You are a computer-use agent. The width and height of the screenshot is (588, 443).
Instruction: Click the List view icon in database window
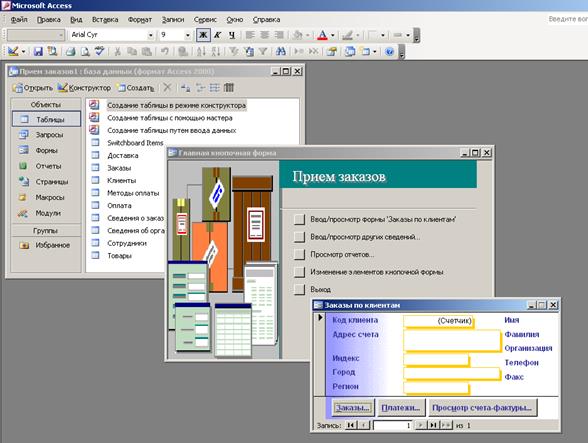click(x=214, y=88)
